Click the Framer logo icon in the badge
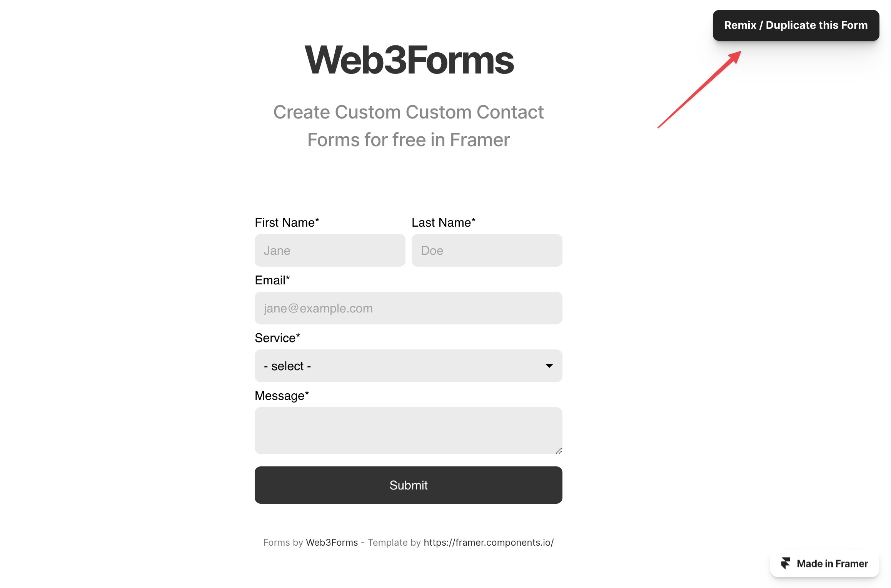This screenshot has width=891, height=588. [x=785, y=563]
